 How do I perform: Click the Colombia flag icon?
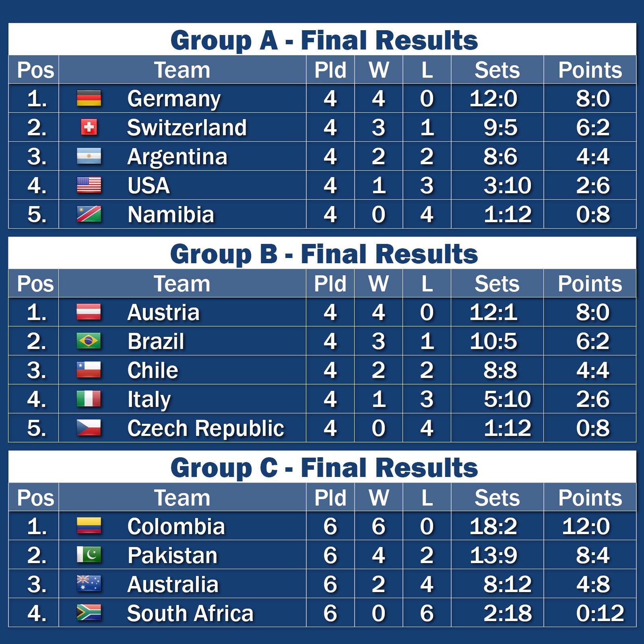pyautogui.click(x=89, y=526)
